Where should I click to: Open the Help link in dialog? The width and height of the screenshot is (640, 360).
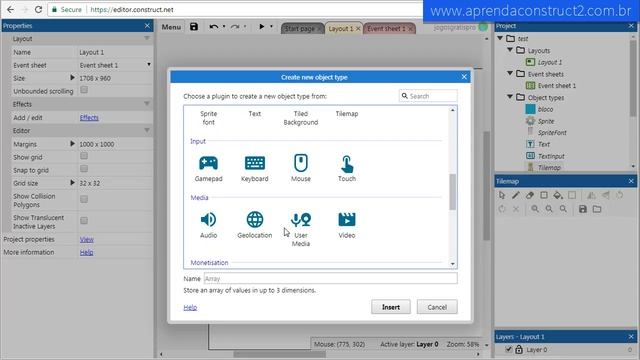[x=190, y=307]
